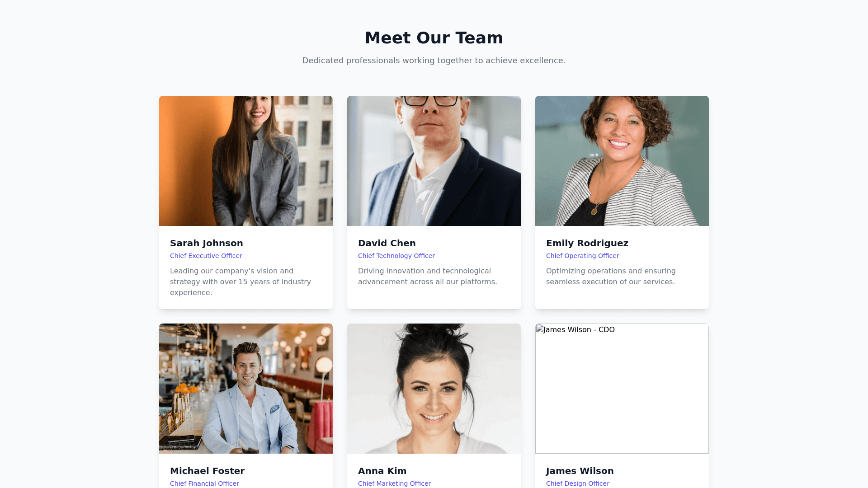This screenshot has width=868, height=488.
Task: Click the Chief Executive Officer title
Action: click(206, 256)
